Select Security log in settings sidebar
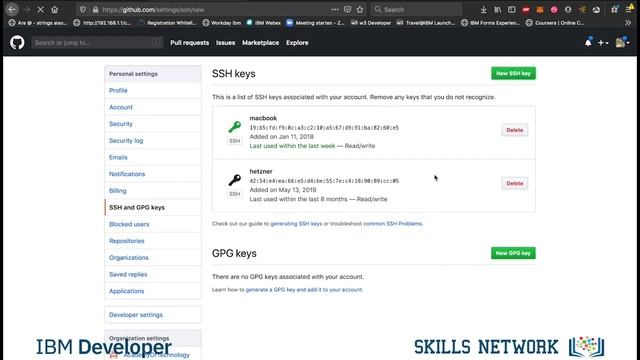 153,140
